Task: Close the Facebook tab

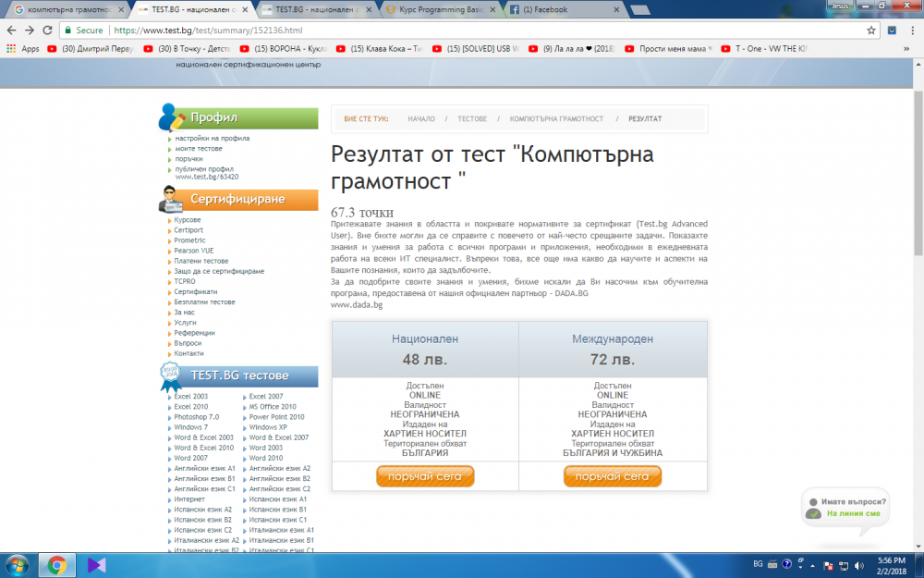Action: tap(616, 10)
